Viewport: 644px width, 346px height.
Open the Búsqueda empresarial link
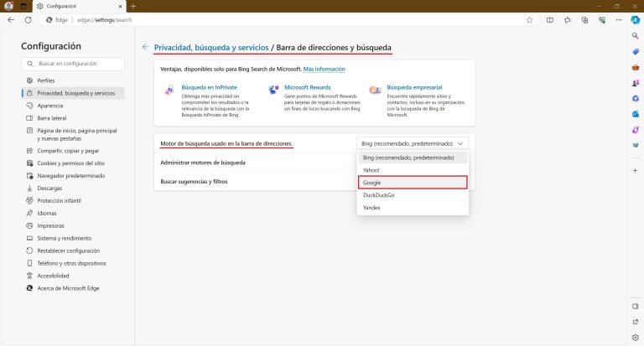coord(414,87)
